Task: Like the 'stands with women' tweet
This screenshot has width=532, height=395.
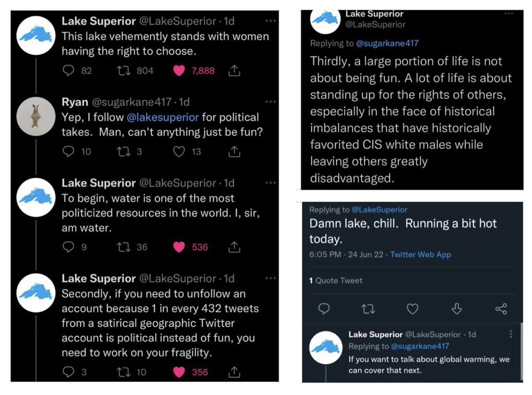Action: tap(179, 70)
